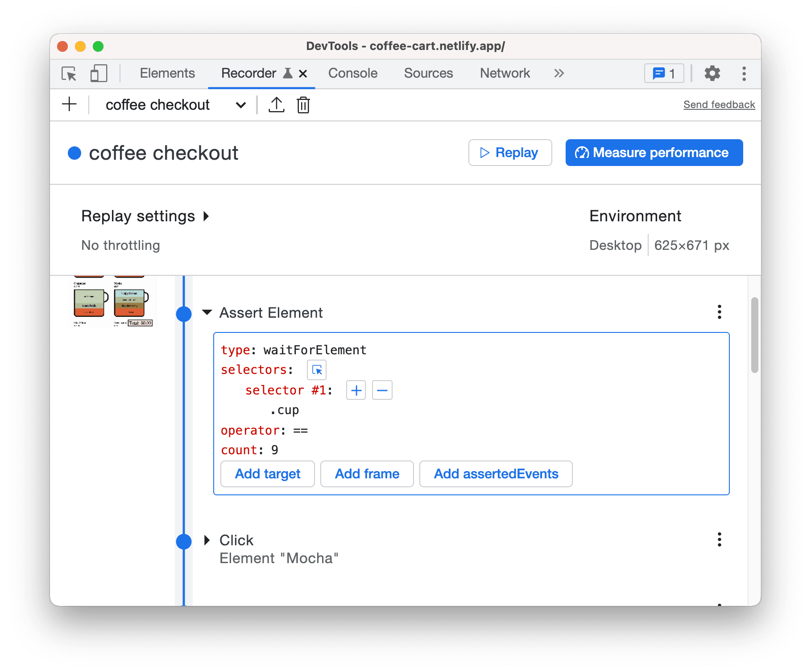Open the Network panel
Viewport: 811px width, 672px height.
(504, 73)
